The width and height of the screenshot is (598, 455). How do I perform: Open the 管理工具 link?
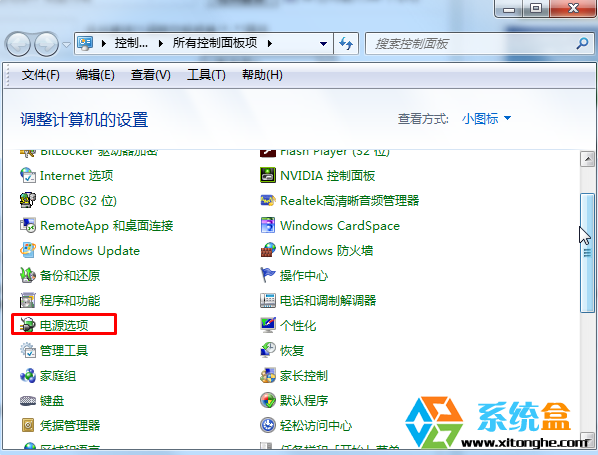[x=64, y=350]
